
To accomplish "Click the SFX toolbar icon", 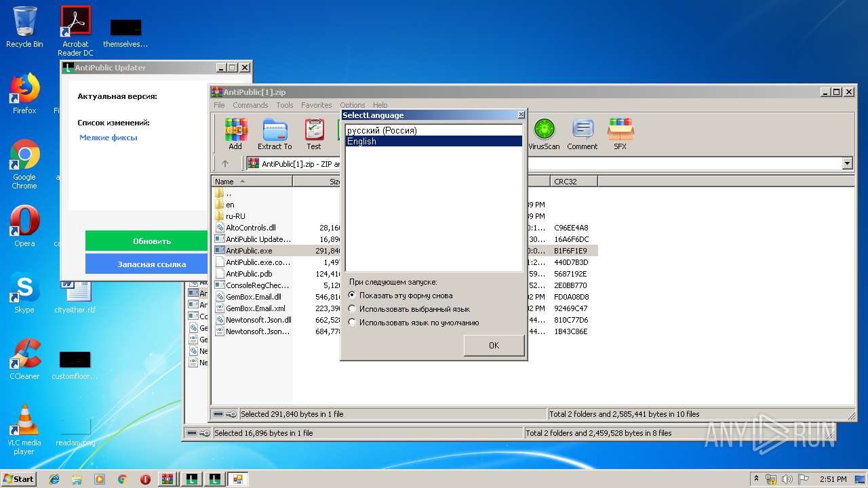I will (x=620, y=134).
